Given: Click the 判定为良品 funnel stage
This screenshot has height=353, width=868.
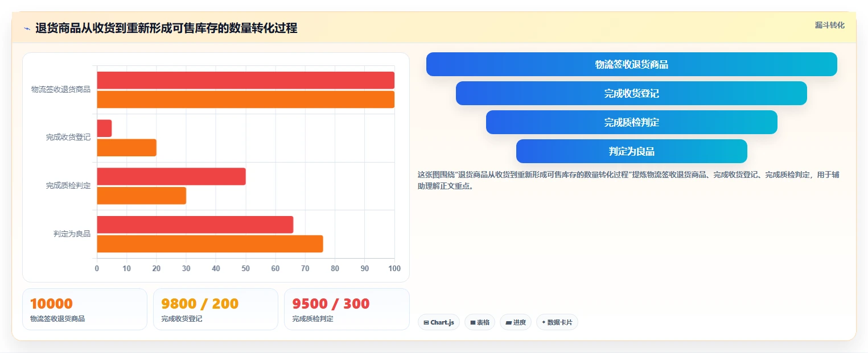Looking at the screenshot, I should [631, 151].
